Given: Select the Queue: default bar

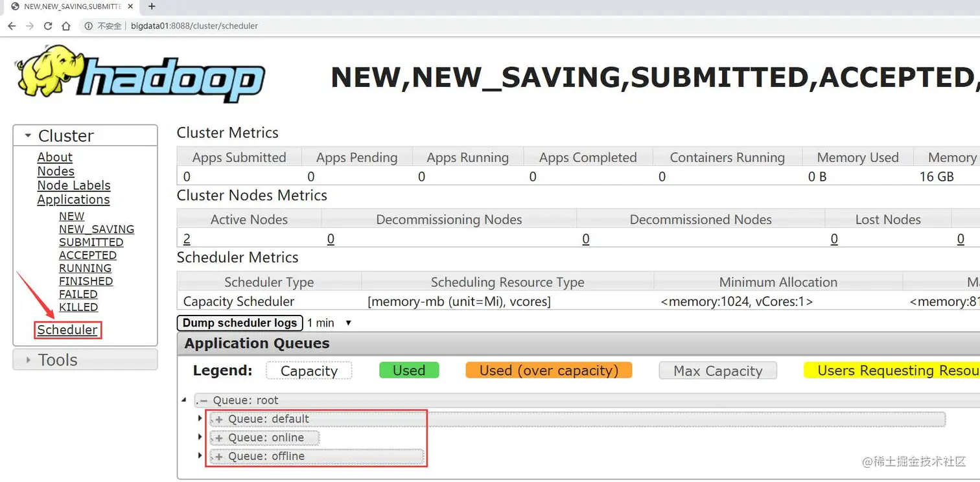Looking at the screenshot, I should [x=577, y=419].
